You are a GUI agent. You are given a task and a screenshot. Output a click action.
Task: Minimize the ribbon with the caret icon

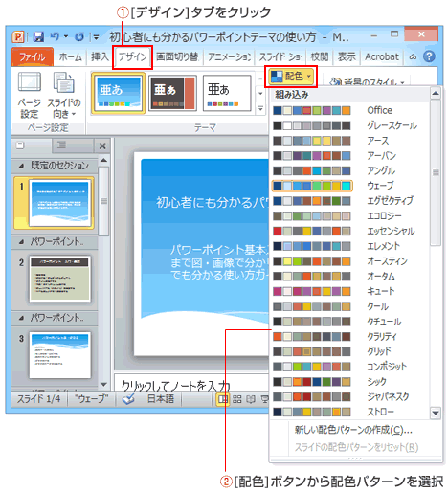pos(413,57)
